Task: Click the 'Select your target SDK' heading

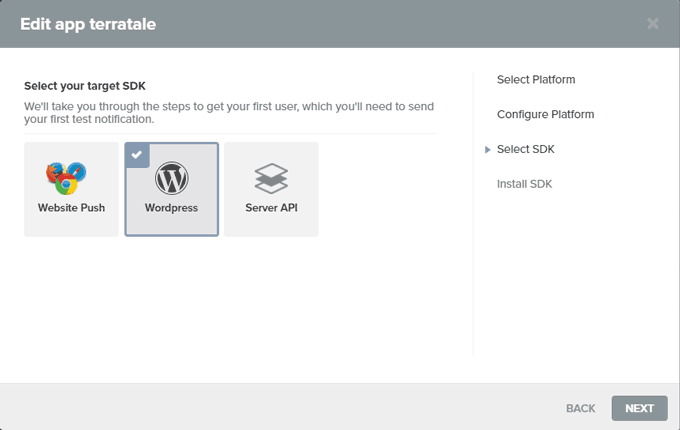Action: [85, 86]
